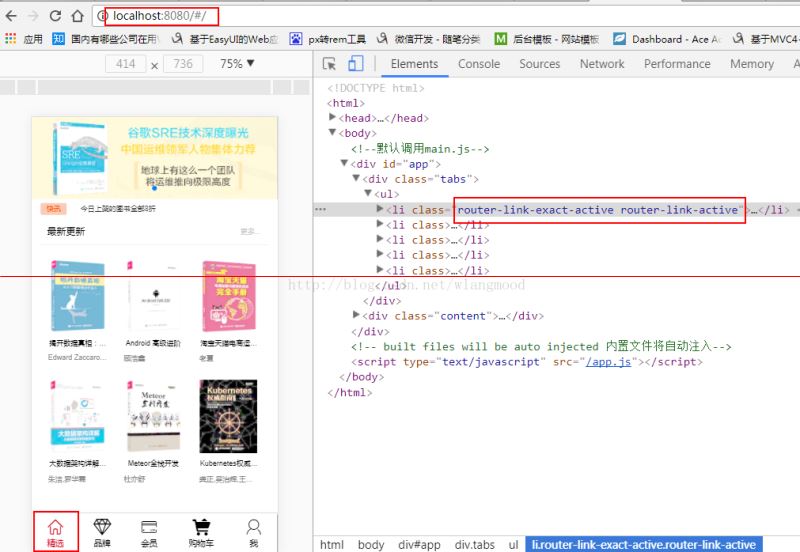Click the banner carousel dot indicator

pos(154,188)
